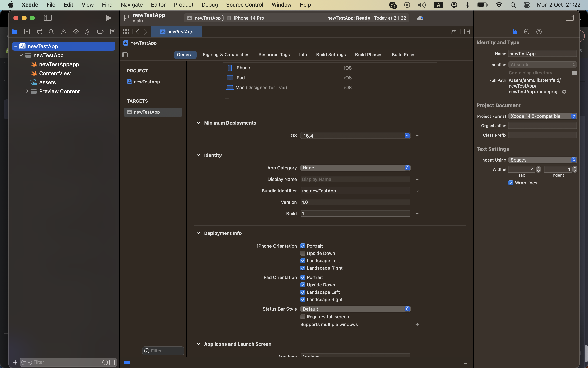Open the editor review swap arrows
Viewport: 588px width, 368px height.
point(453,32)
